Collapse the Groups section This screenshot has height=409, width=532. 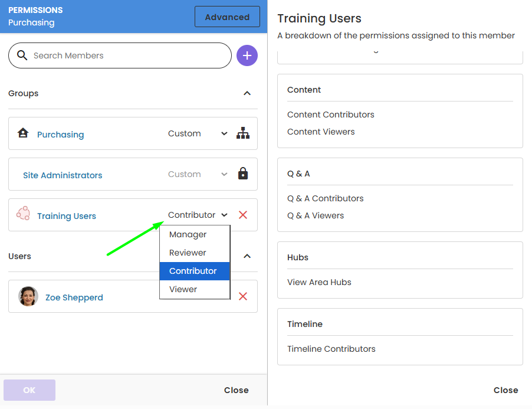[x=247, y=93]
